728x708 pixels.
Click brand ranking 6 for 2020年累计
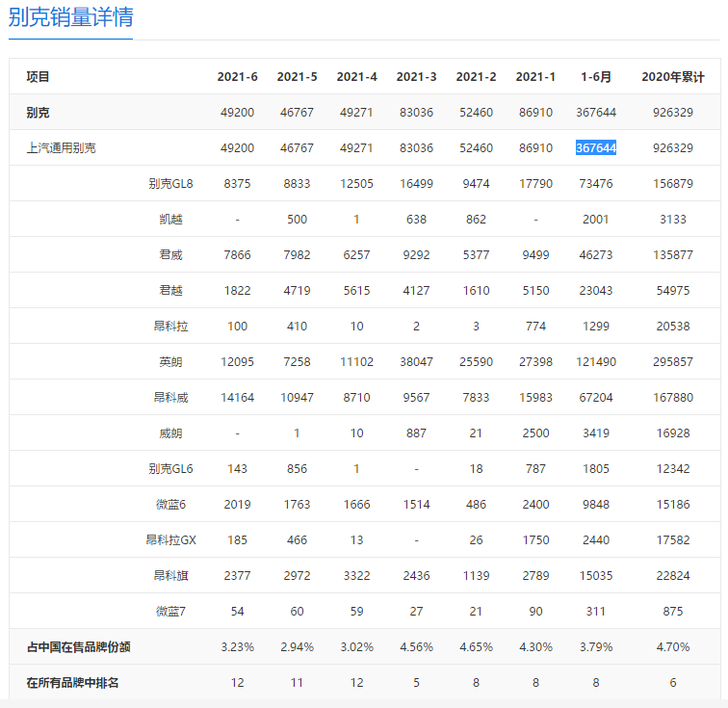tap(673, 683)
